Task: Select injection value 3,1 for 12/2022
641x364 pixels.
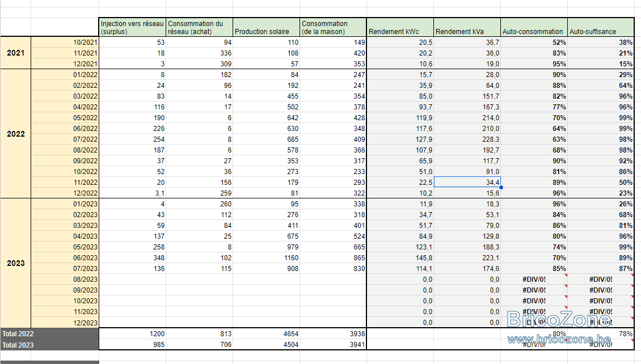Action: tap(132, 193)
